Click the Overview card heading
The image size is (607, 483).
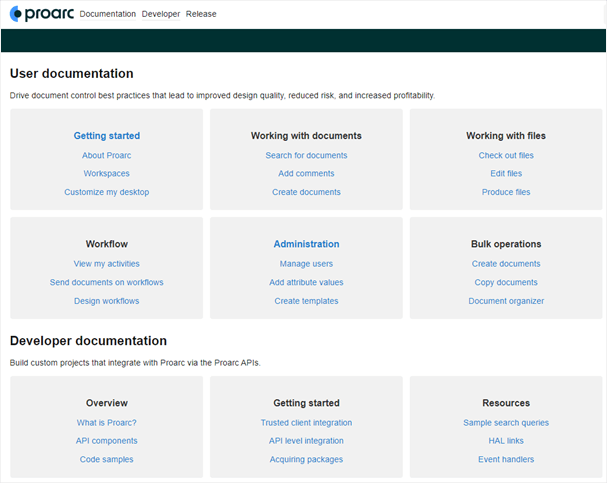tap(107, 403)
